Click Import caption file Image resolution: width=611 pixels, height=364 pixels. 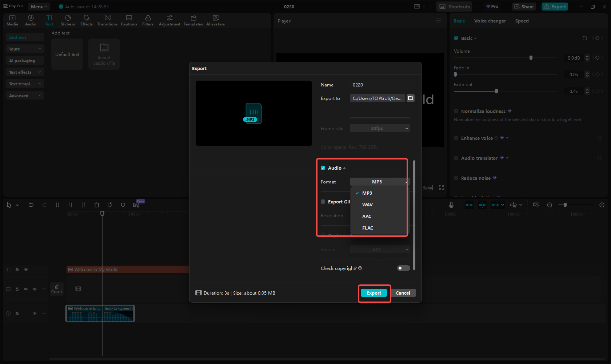pos(104,54)
